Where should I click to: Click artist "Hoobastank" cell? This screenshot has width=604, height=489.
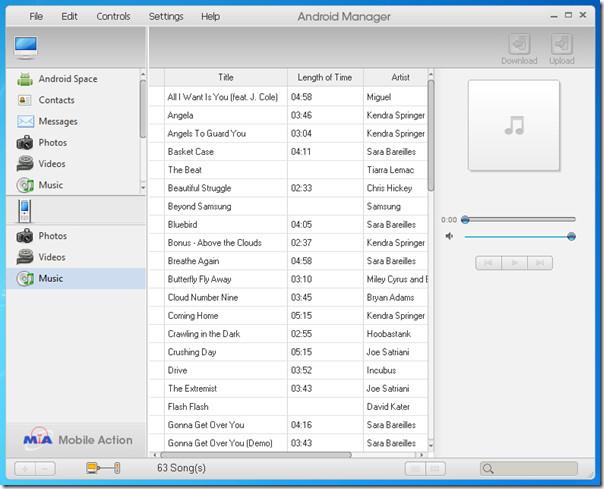click(x=396, y=334)
